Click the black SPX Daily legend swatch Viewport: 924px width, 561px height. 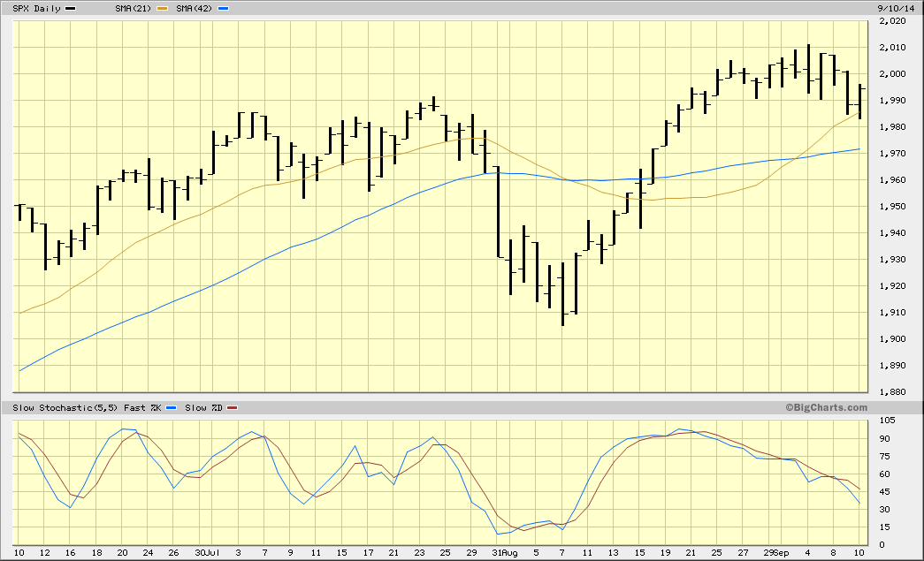(70, 9)
